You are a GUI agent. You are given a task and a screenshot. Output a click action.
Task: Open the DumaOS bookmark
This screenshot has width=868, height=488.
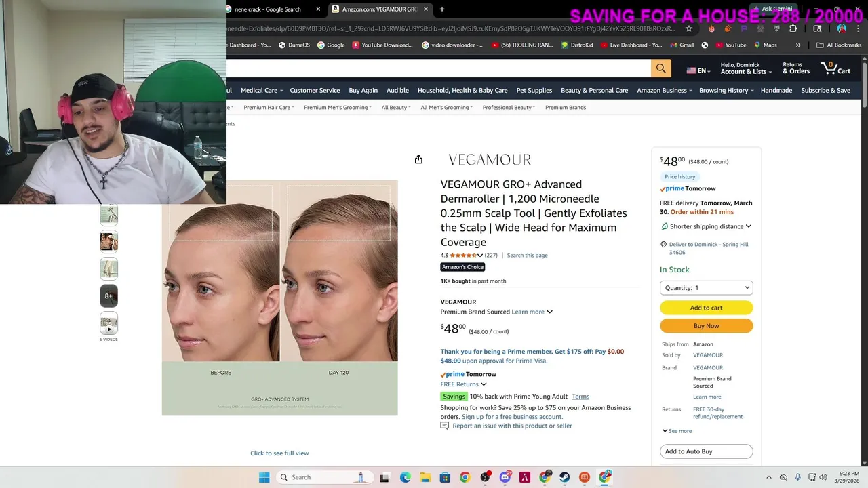(x=294, y=45)
